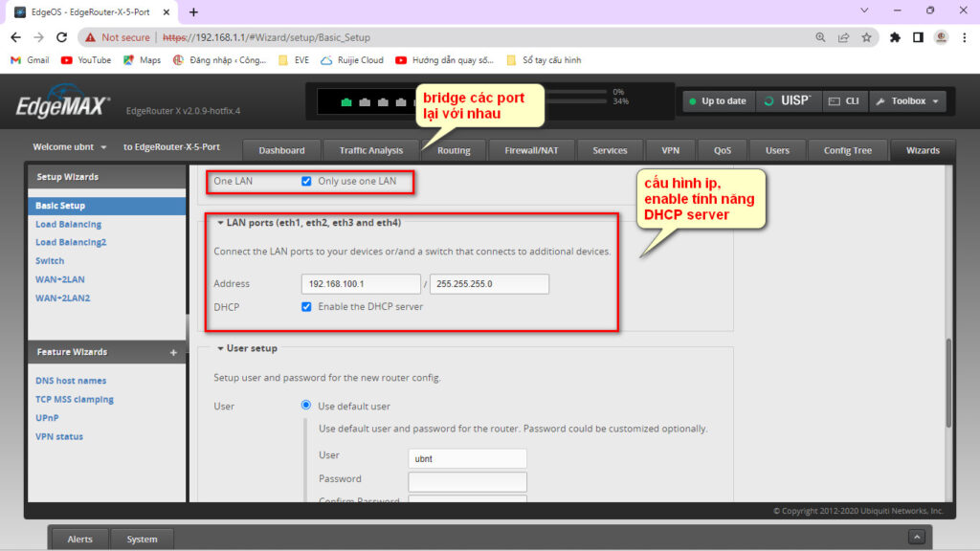Open the YouTube bookmark
This screenshot has width=980, height=551.
[86, 59]
